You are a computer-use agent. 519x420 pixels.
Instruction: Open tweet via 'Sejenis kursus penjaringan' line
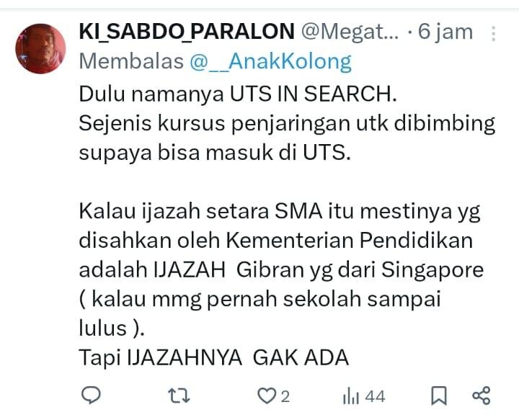[x=287, y=125]
